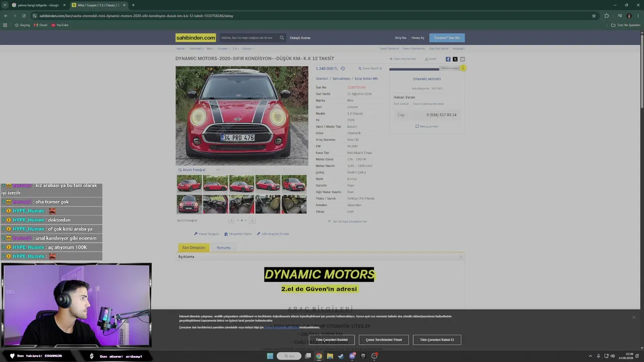Share the listing on Facebook

click(x=448, y=59)
